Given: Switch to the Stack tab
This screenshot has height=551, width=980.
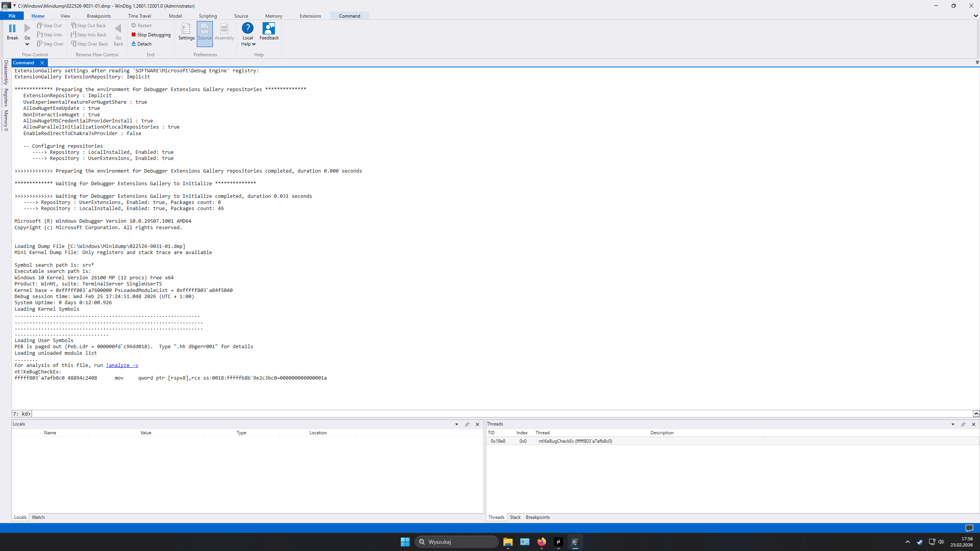Looking at the screenshot, I should (515, 517).
